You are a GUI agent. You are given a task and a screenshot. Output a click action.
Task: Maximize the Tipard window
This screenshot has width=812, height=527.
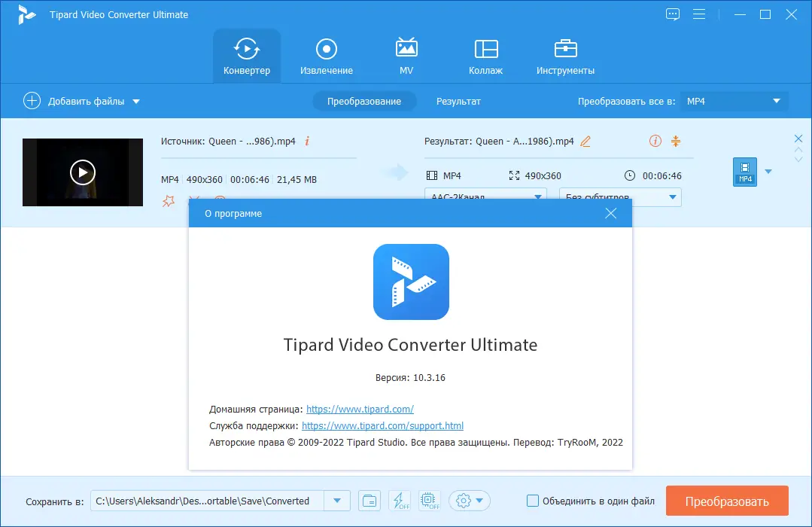(765, 14)
